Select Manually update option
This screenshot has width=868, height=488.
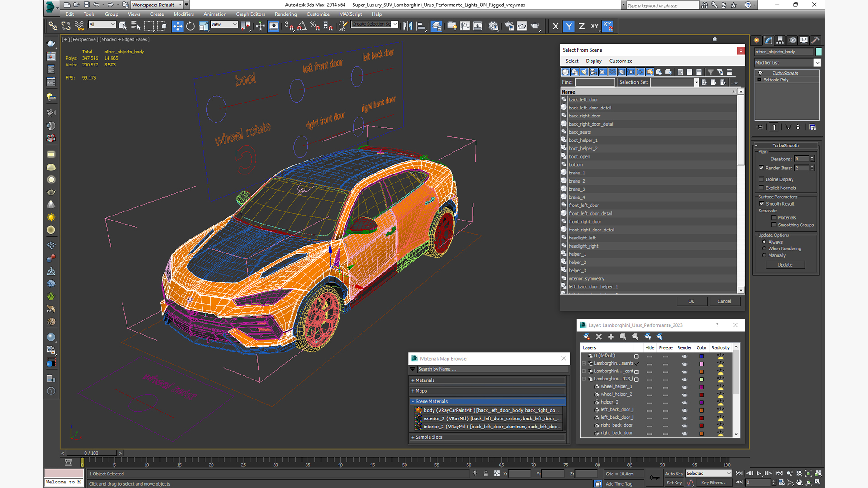pyautogui.click(x=764, y=255)
